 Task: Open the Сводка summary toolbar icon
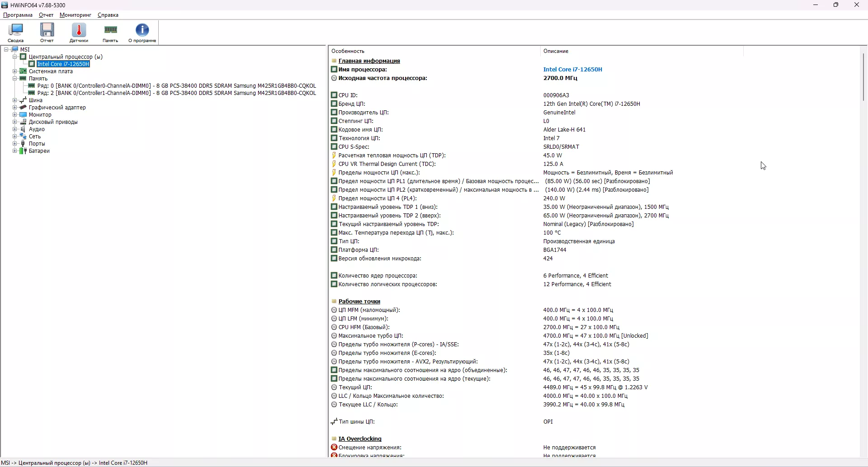click(16, 33)
